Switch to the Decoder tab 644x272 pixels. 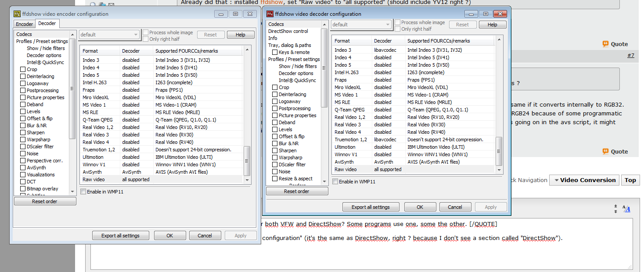pos(47,23)
